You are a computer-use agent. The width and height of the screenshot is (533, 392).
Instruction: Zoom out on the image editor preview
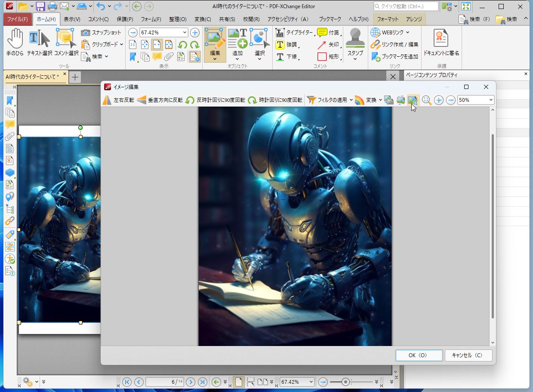click(451, 100)
